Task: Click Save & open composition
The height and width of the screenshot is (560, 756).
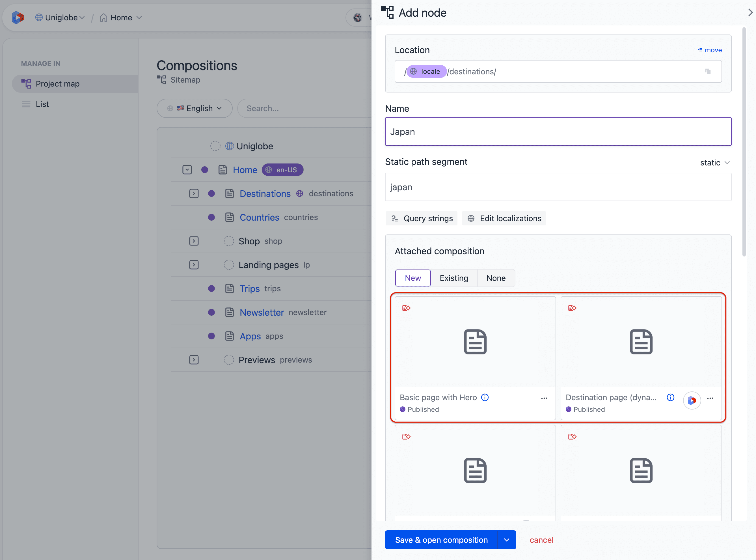Action: pyautogui.click(x=441, y=540)
